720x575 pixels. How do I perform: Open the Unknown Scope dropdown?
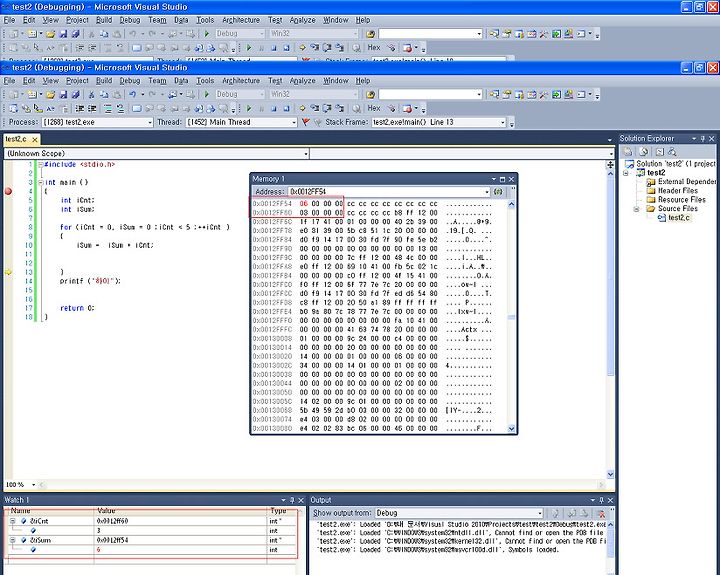tap(306, 153)
